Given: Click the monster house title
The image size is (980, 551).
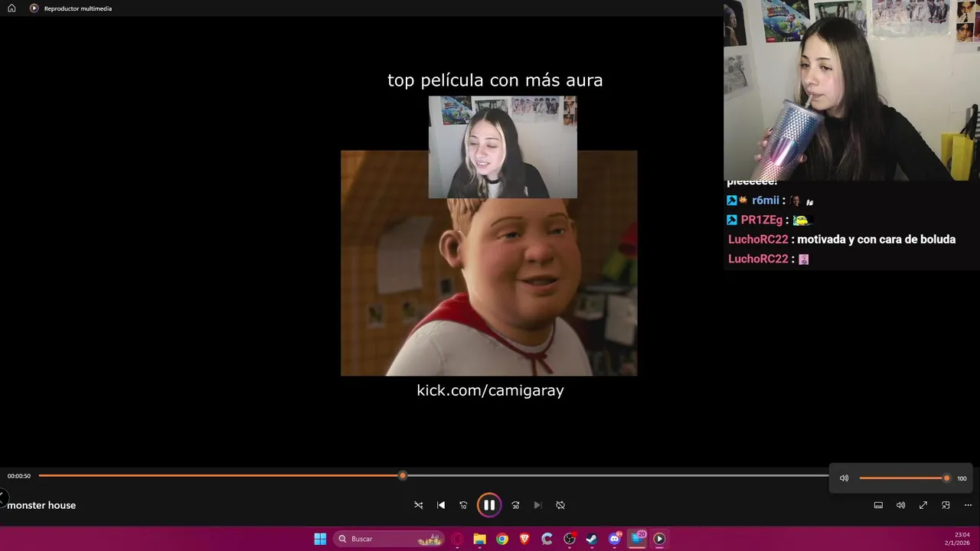Looking at the screenshot, I should click(41, 505).
